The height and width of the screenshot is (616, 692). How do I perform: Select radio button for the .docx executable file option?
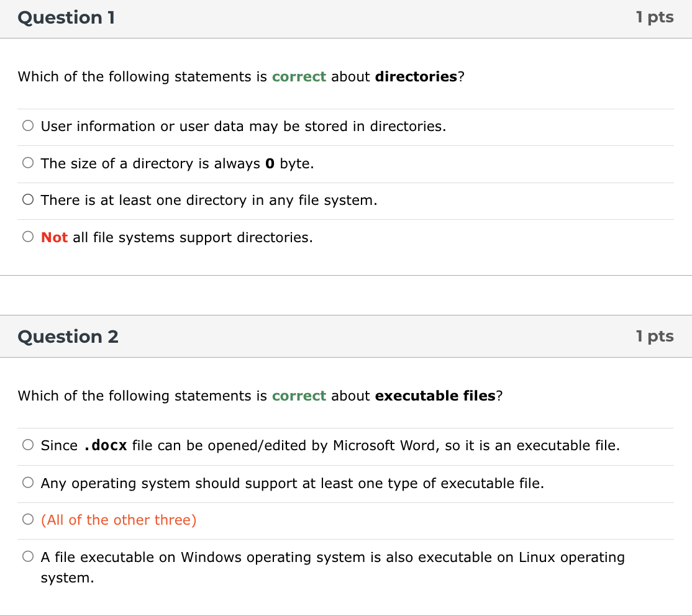click(28, 445)
